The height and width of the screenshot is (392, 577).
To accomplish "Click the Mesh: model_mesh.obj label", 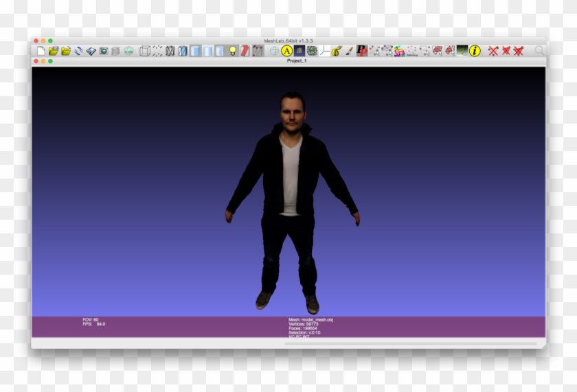I will click(310, 320).
